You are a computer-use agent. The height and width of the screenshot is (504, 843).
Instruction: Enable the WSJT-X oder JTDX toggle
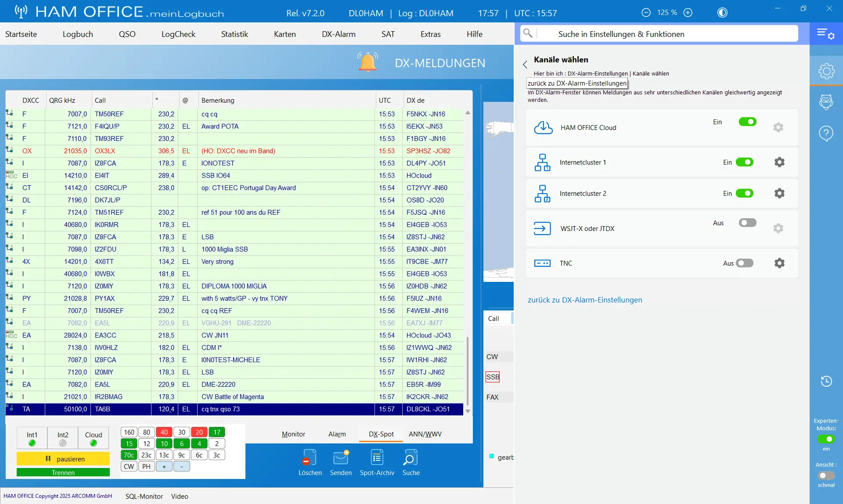point(747,223)
